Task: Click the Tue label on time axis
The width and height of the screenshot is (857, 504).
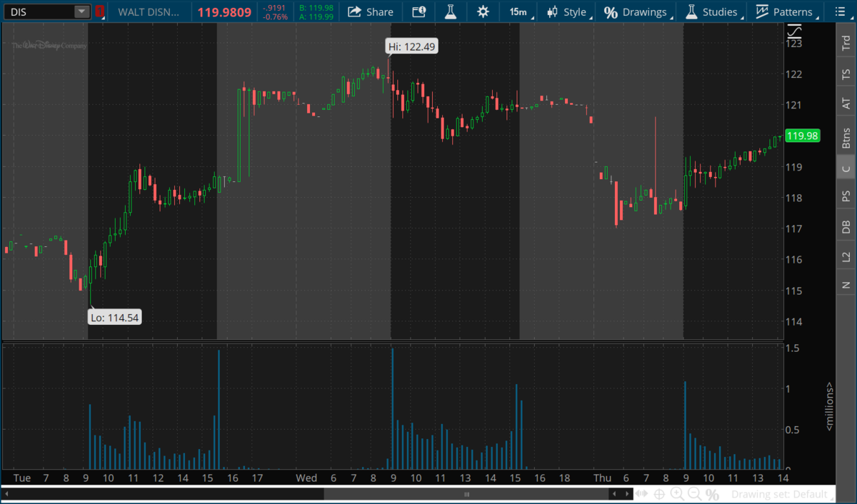Action: (x=22, y=478)
